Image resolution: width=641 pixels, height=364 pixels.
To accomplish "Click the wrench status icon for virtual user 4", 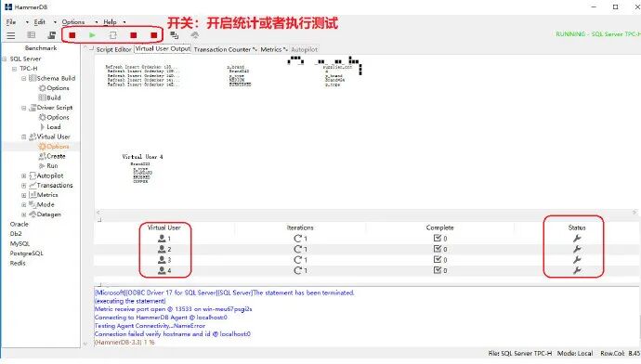I will point(577,270).
